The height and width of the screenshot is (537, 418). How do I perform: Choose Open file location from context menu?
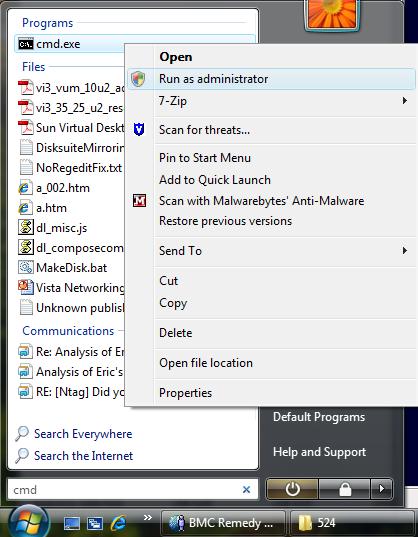point(206,363)
